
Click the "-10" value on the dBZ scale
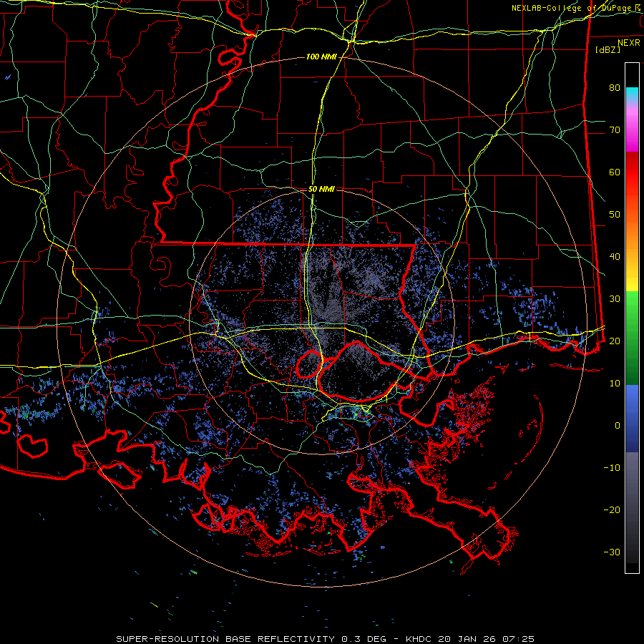(x=612, y=467)
